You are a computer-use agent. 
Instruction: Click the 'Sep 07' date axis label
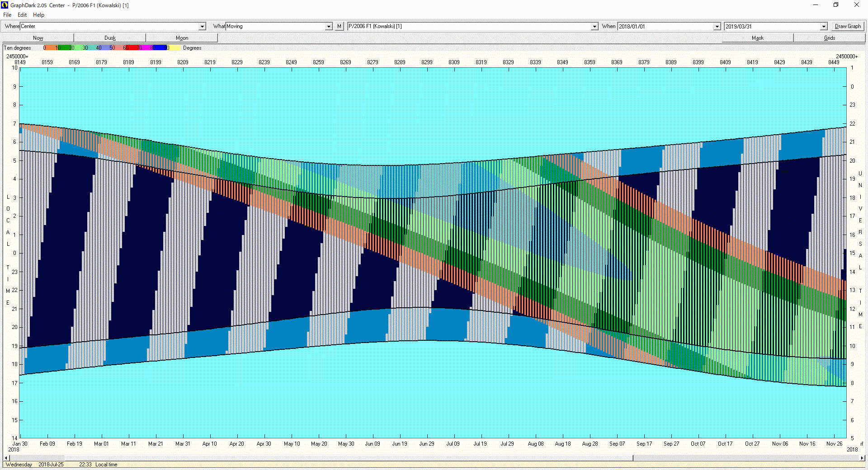pos(617,444)
